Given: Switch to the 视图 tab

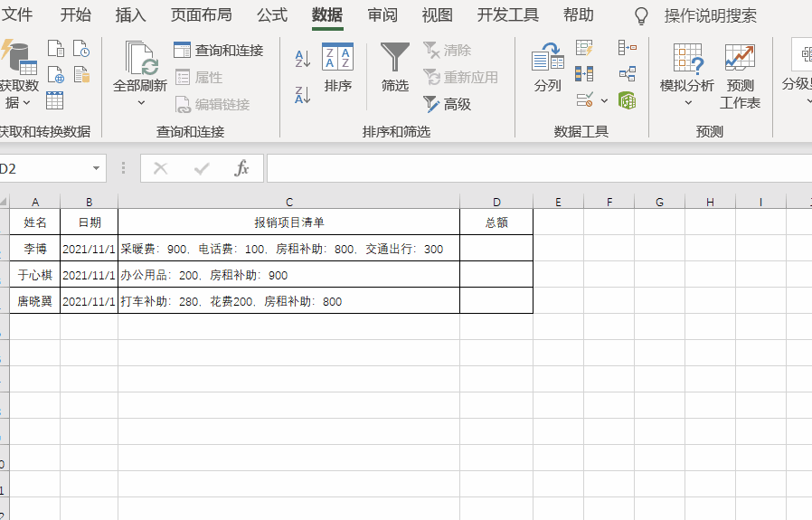Looking at the screenshot, I should coord(437,15).
